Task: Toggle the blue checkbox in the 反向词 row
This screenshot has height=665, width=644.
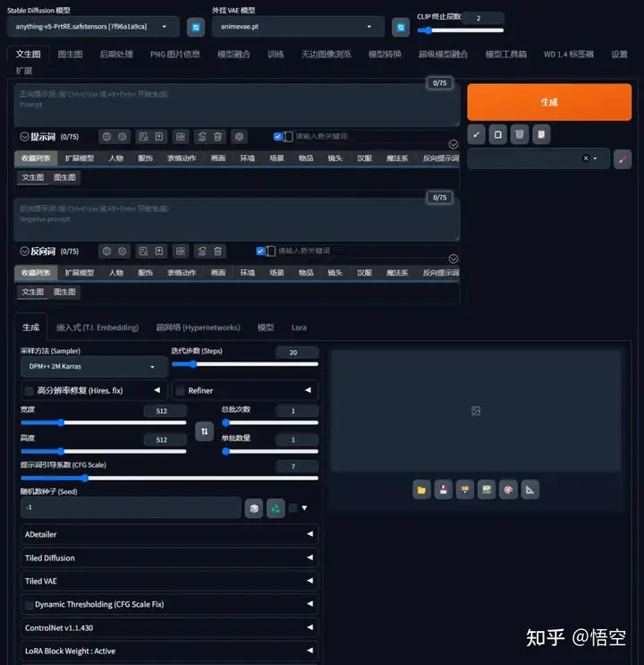Action: click(260, 252)
